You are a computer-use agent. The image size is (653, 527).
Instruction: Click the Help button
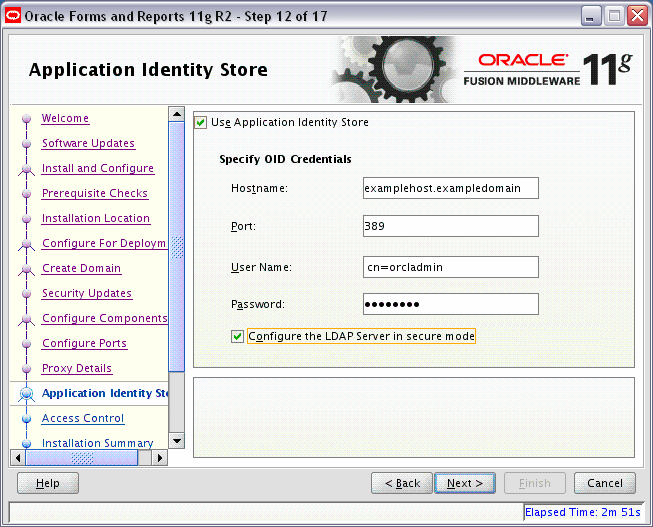point(48,483)
